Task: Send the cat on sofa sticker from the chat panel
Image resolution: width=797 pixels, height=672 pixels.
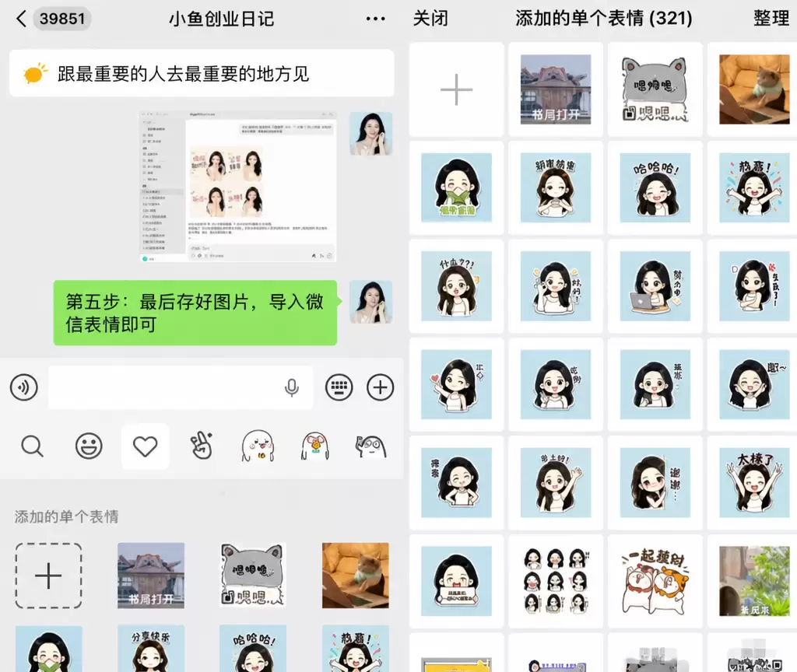Action: point(355,576)
